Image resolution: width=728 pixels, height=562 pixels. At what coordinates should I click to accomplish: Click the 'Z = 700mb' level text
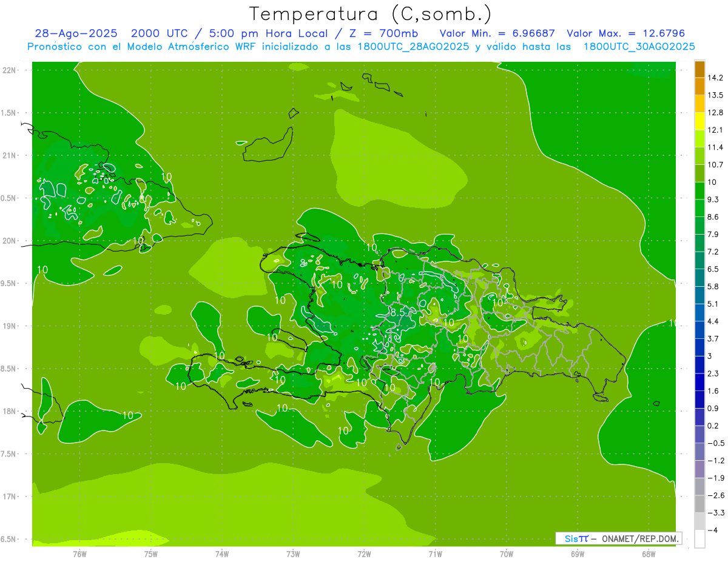(x=384, y=33)
